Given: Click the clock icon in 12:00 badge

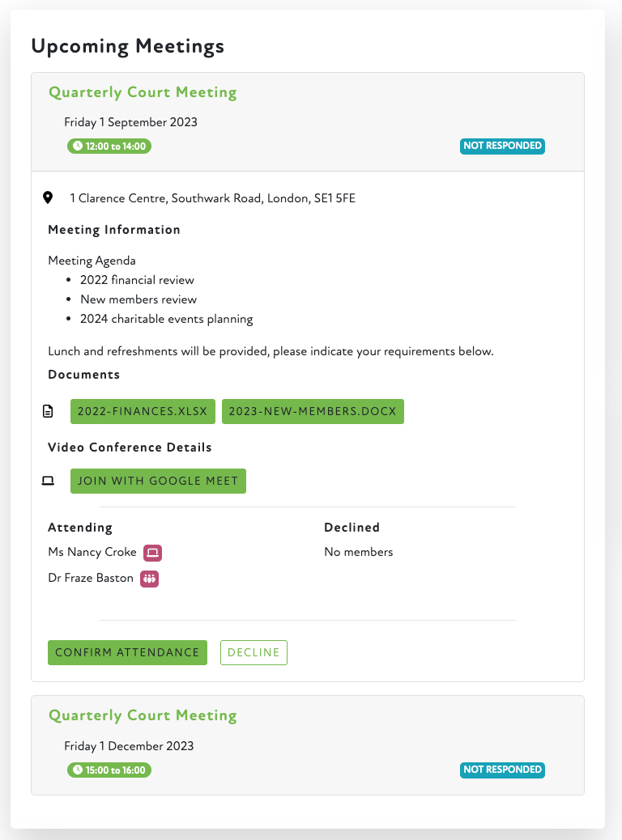Looking at the screenshot, I should pos(78,146).
